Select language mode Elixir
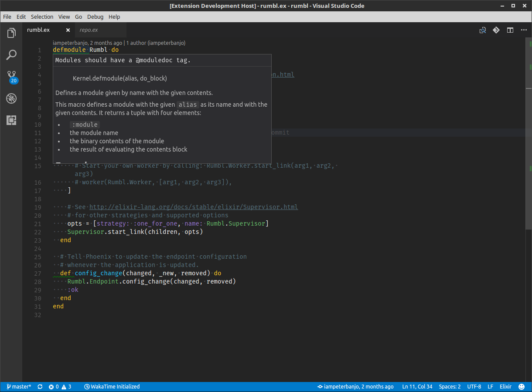This screenshot has width=532, height=392. (x=505, y=386)
